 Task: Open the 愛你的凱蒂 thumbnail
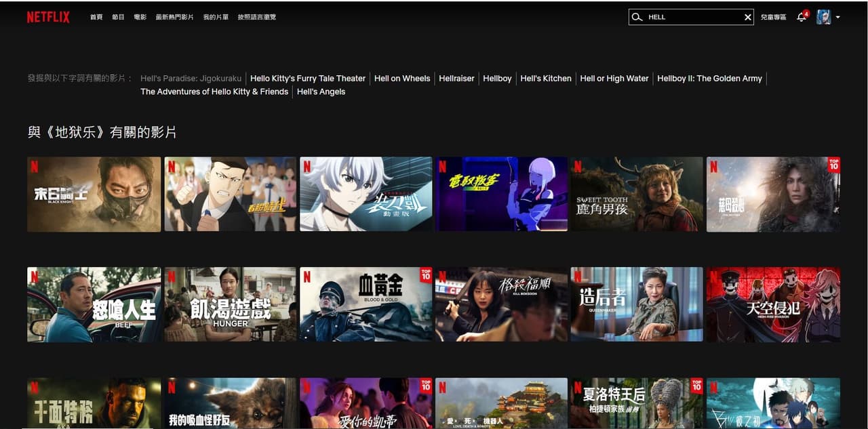point(366,403)
